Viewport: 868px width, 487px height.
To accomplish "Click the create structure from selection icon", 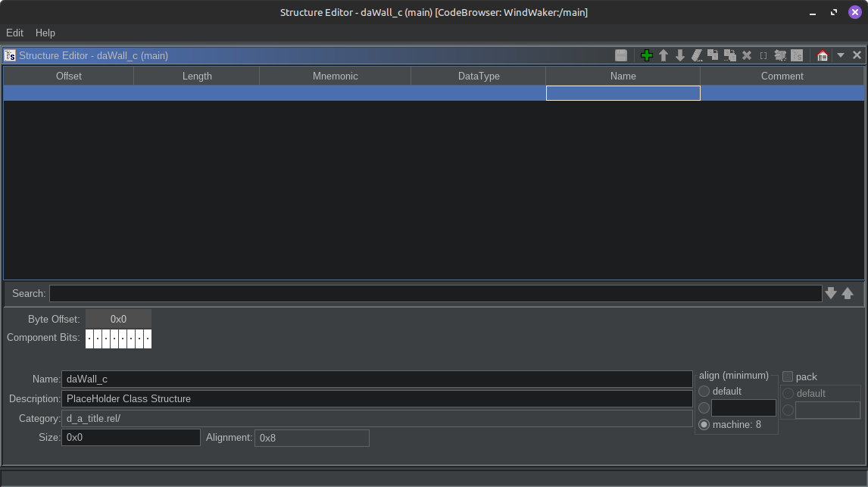I will click(797, 55).
